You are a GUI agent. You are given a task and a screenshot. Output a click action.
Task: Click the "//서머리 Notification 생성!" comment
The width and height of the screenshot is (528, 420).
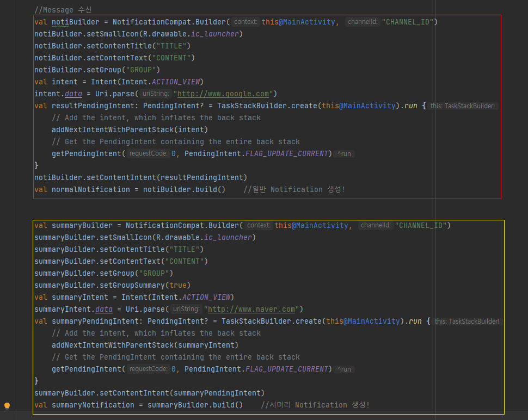(x=316, y=405)
